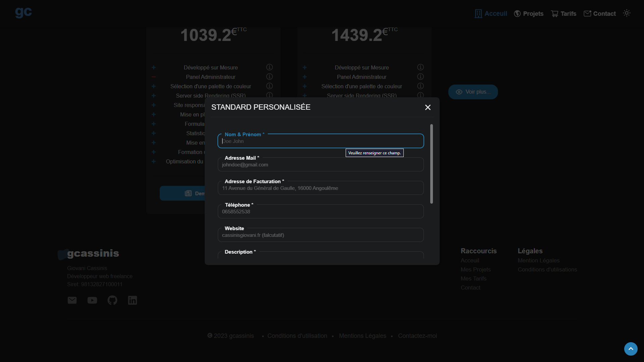Go to the Projets menu item
This screenshot has width=644, height=362.
pos(529,14)
